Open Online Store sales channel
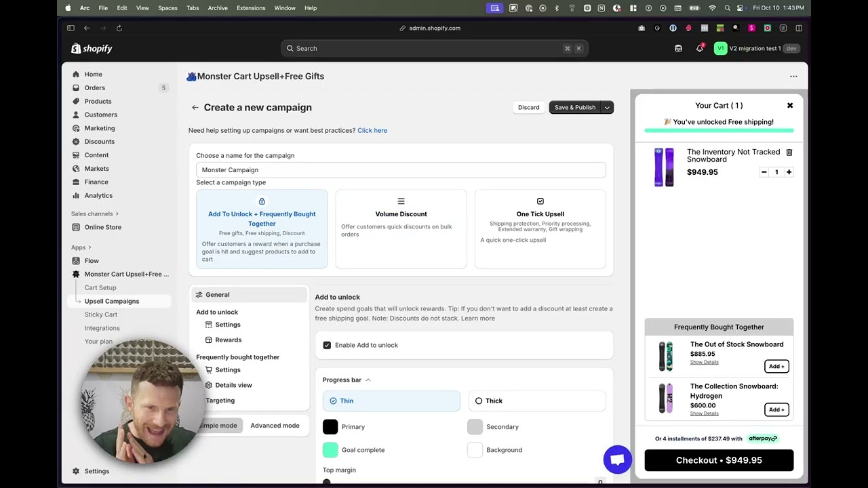The image size is (868, 488). click(102, 227)
